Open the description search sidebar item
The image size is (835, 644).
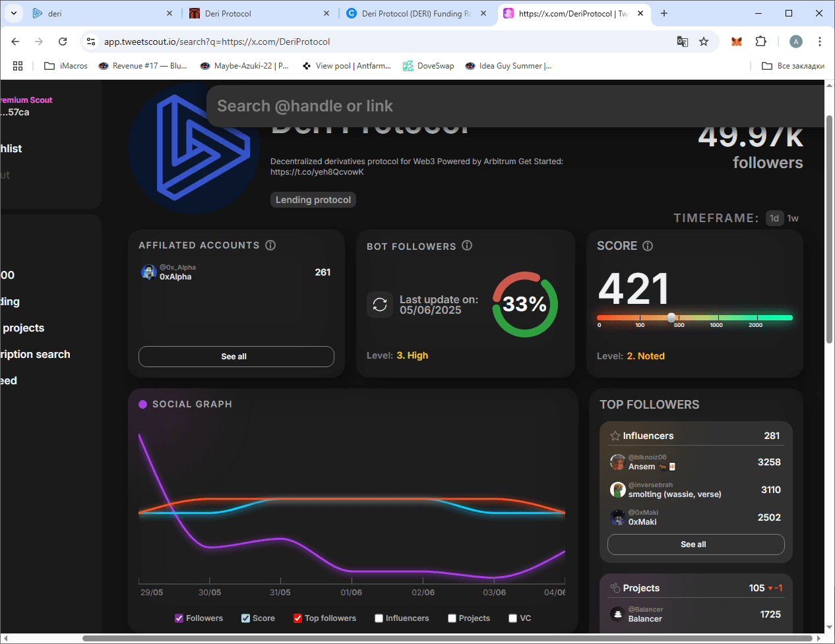pyautogui.click(x=35, y=355)
